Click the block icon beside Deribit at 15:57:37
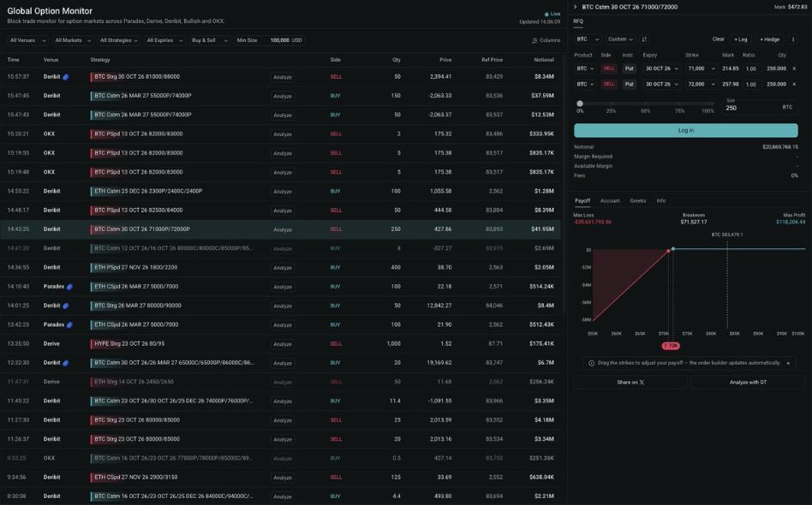812x505 pixels. (66, 77)
